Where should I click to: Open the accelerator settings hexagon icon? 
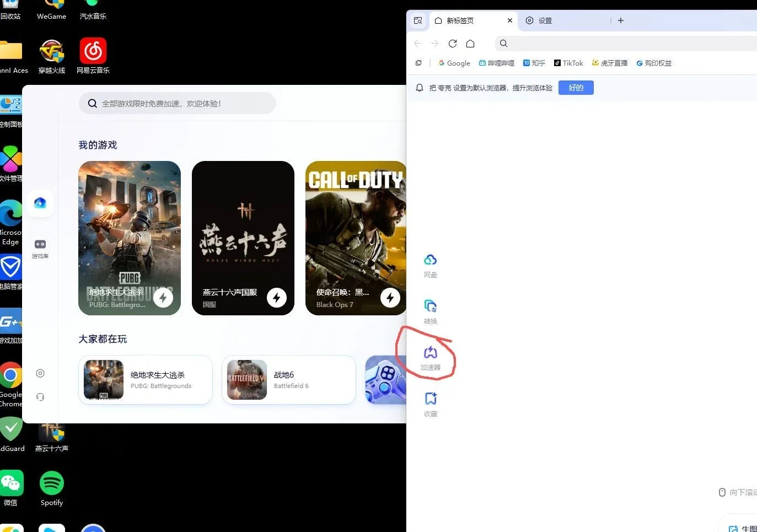(40, 373)
